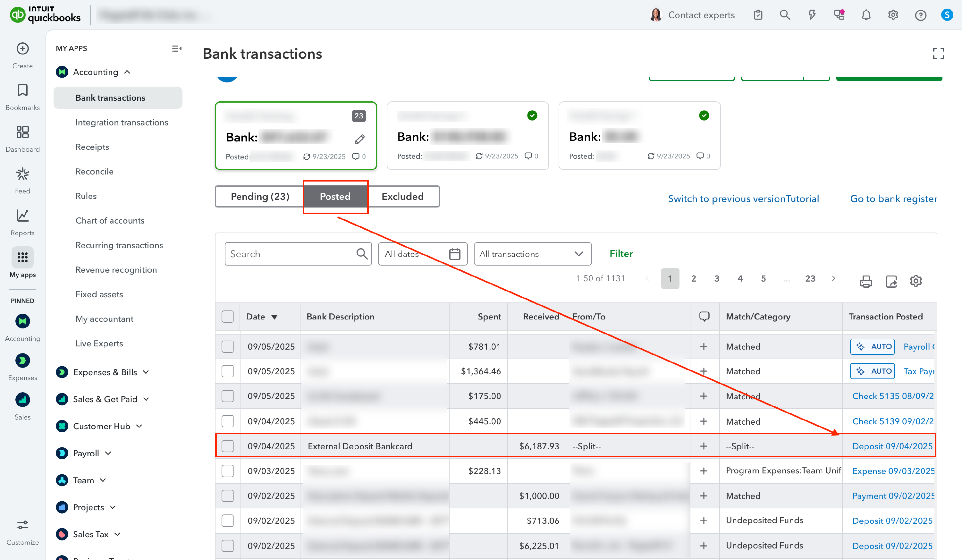Screen dimensions: 962x560
Task: Tick the select-all checkbox in the table header
Action: [228, 317]
